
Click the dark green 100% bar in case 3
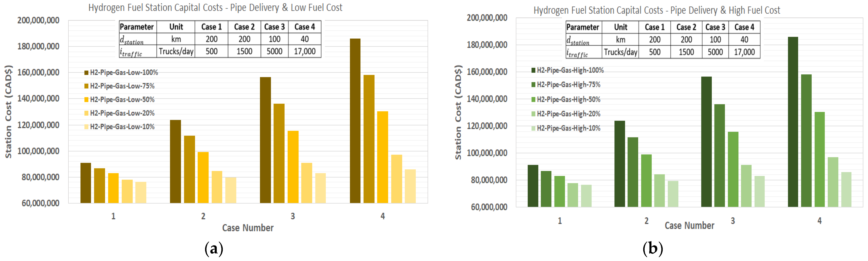pos(706,141)
